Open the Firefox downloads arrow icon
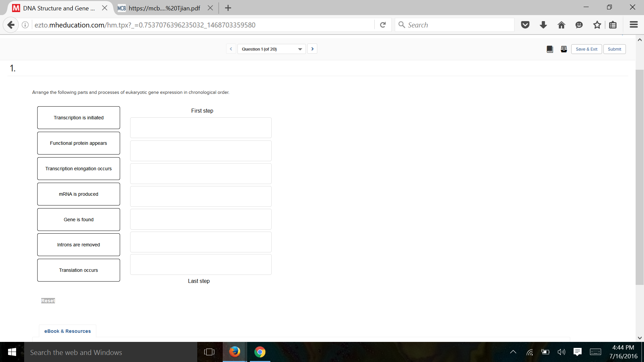The image size is (644, 362). pyautogui.click(x=543, y=25)
